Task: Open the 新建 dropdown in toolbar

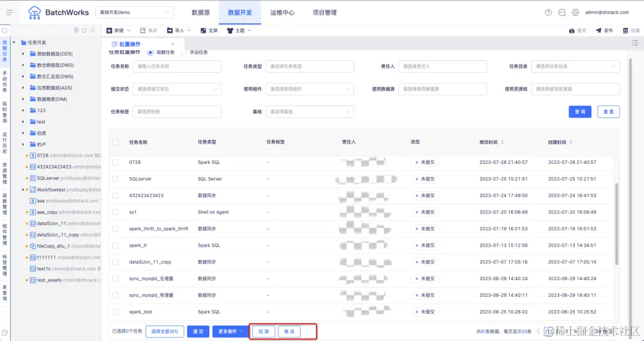Action: (x=118, y=30)
